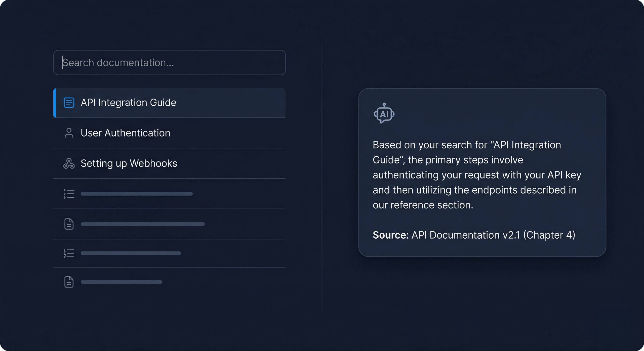Click the webhook icon beside Setting up Webhooks
644x351 pixels.
click(69, 163)
